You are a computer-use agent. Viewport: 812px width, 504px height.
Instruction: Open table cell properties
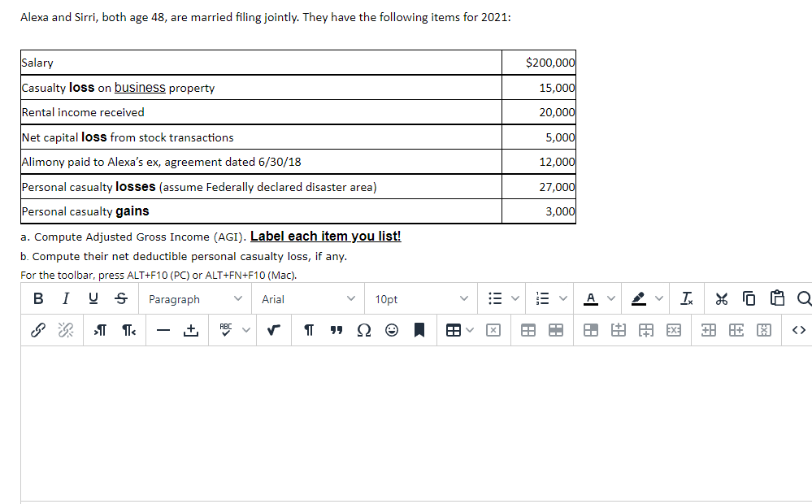(591, 330)
